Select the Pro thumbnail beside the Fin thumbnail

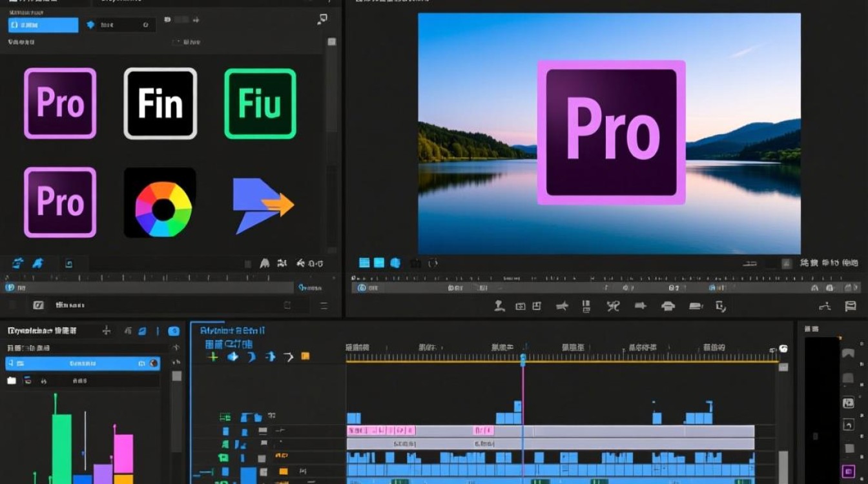point(60,103)
